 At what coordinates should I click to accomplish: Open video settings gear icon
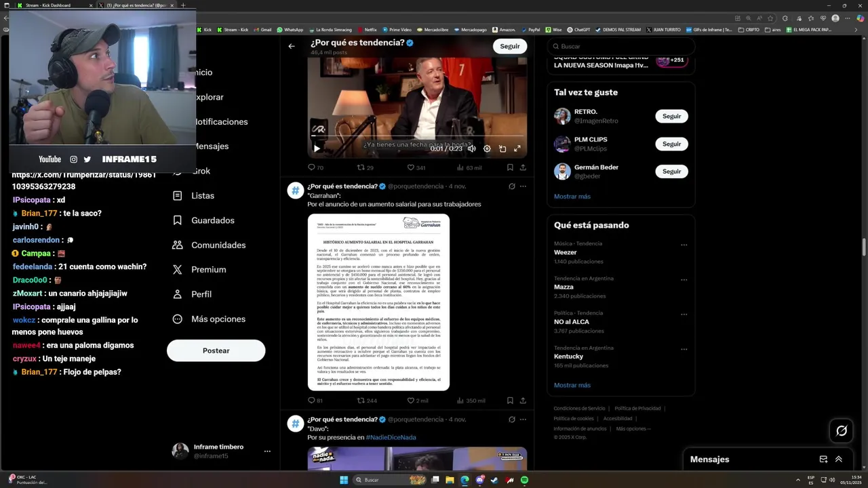coord(487,148)
